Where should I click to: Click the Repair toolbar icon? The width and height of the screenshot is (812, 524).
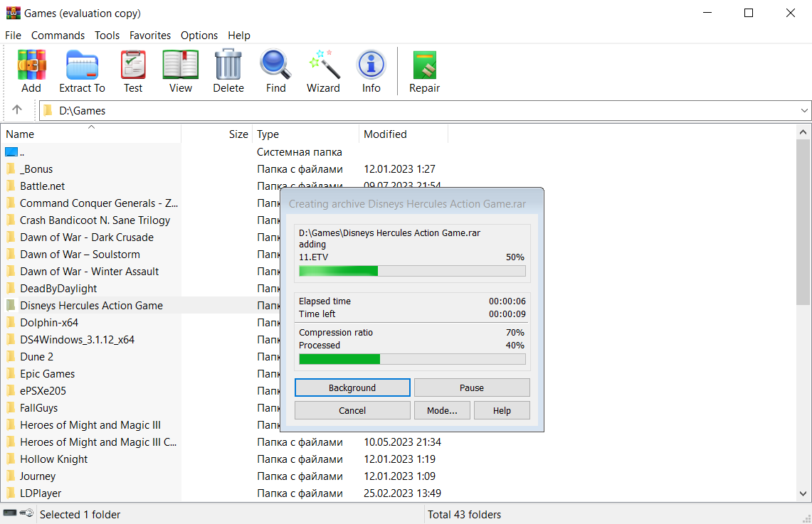[x=425, y=65]
